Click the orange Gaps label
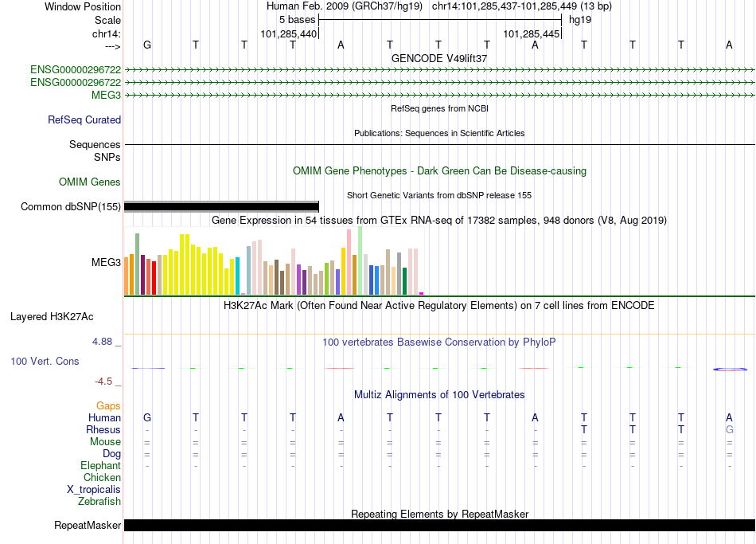The height and width of the screenshot is (544, 756). (108, 406)
